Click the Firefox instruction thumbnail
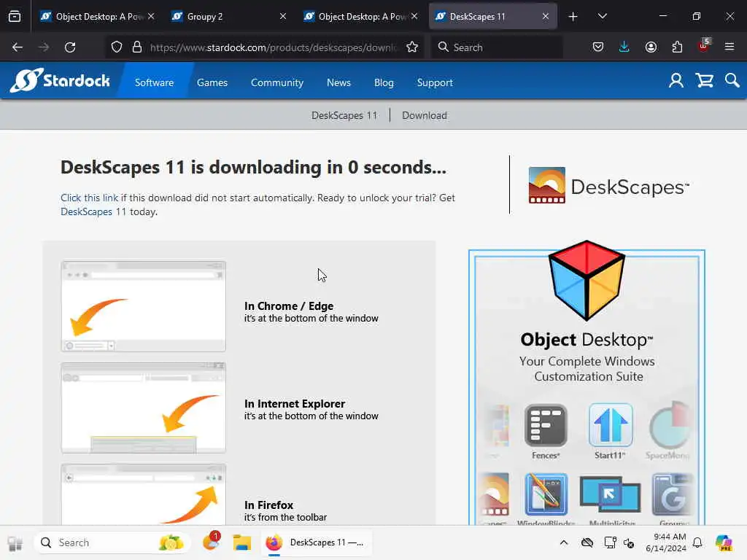The height and width of the screenshot is (560, 747). (144, 494)
